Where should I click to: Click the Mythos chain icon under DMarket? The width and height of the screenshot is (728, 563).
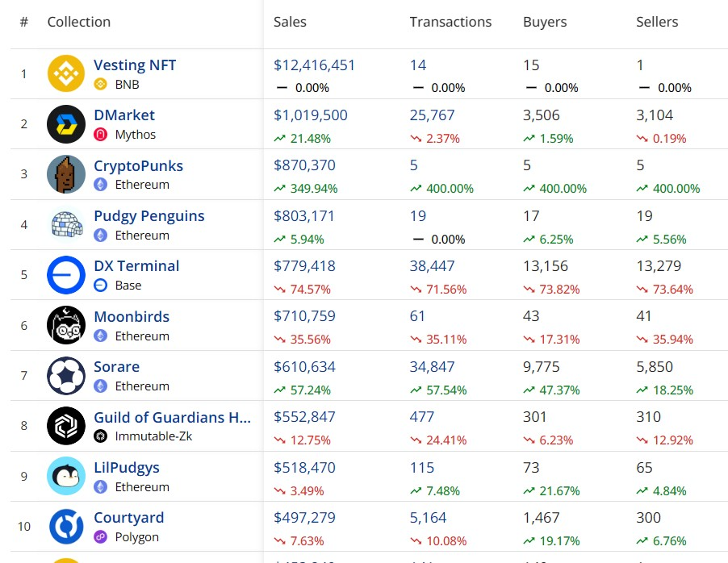pos(100,135)
